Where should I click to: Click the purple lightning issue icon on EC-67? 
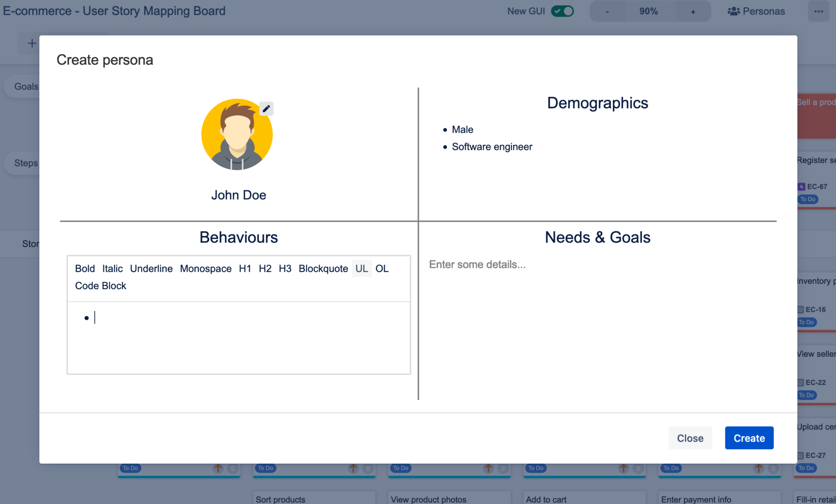[x=801, y=187]
